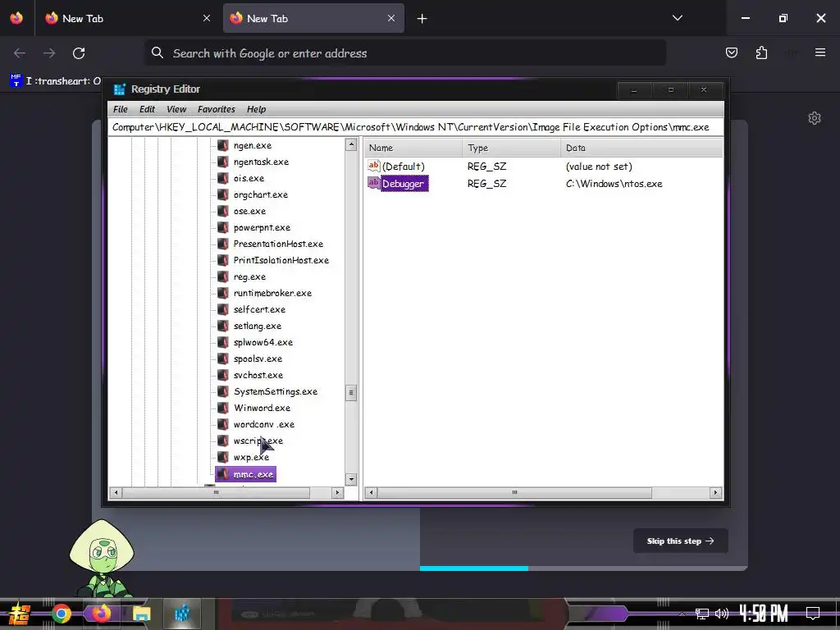The width and height of the screenshot is (840, 630).
Task: Sort values by the Data column header
Action: click(x=641, y=148)
